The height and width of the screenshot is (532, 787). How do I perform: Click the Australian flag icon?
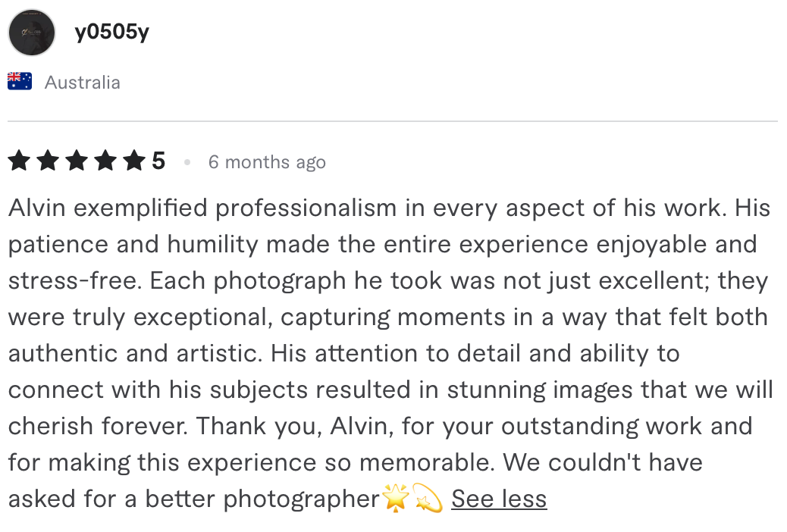point(20,81)
